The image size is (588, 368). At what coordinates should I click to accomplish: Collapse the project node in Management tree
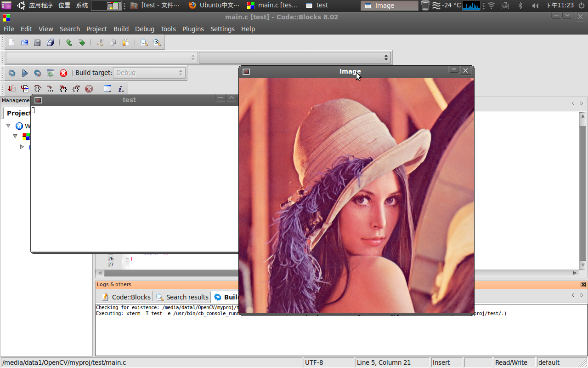coord(15,136)
